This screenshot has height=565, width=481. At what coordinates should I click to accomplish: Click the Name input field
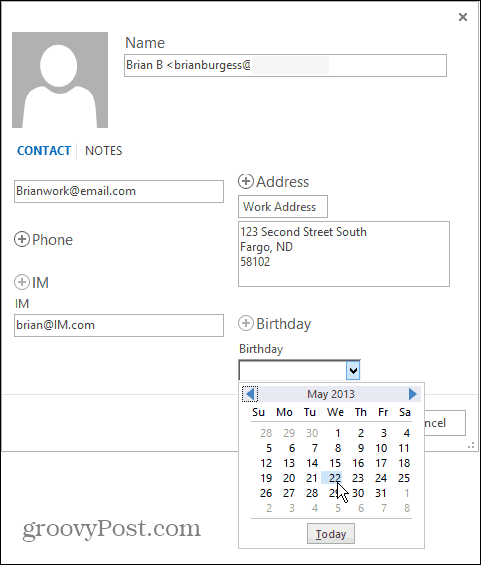click(x=285, y=65)
